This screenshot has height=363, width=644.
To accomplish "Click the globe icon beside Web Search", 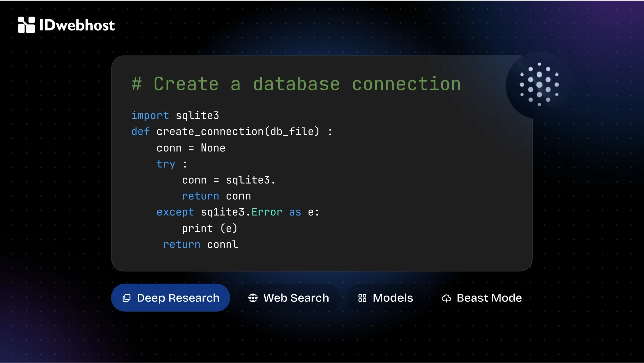I will pos(253,298).
